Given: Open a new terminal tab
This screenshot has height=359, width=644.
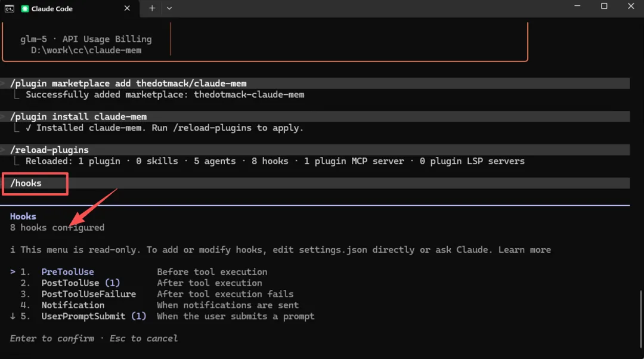Looking at the screenshot, I should coord(152,8).
